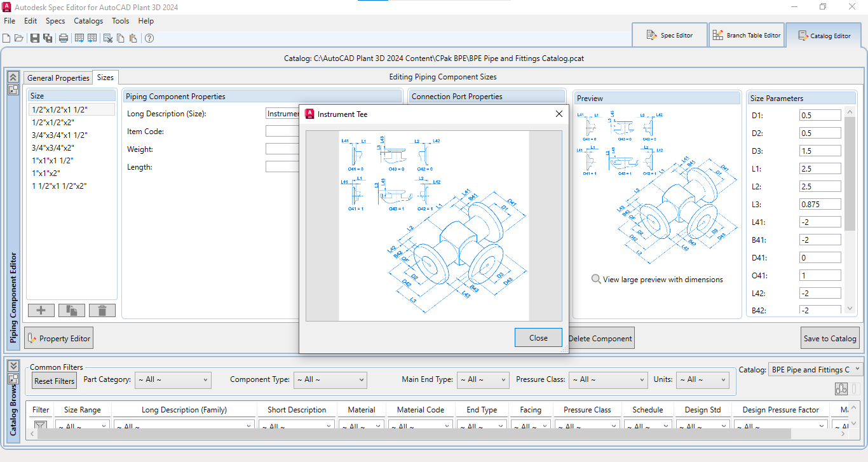868x462 pixels.
Task: Click the magnifier icon for large preview
Action: point(596,280)
